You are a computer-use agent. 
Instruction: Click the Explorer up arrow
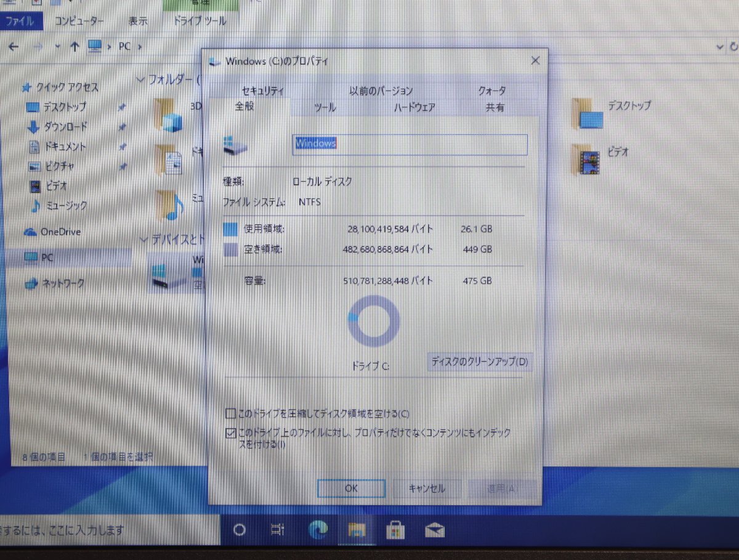click(x=75, y=47)
